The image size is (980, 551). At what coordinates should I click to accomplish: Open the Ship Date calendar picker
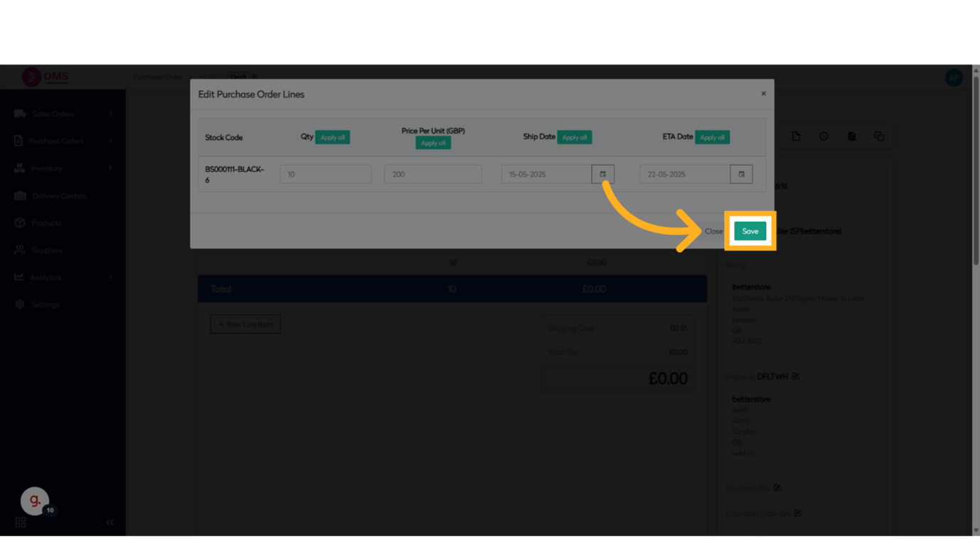[x=603, y=174]
